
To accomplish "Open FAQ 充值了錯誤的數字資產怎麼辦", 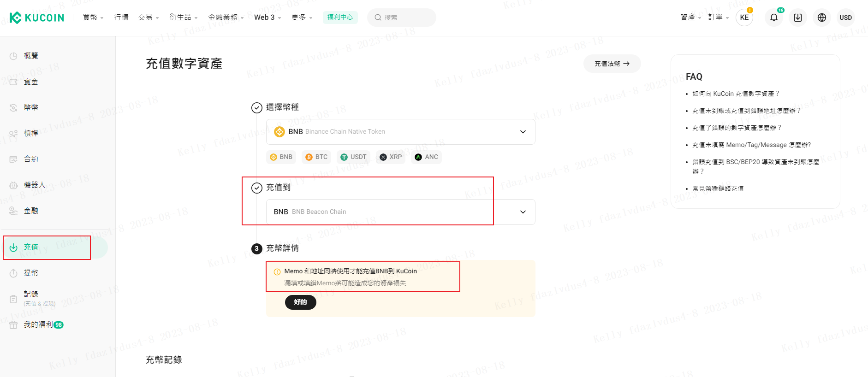I will 737,128.
